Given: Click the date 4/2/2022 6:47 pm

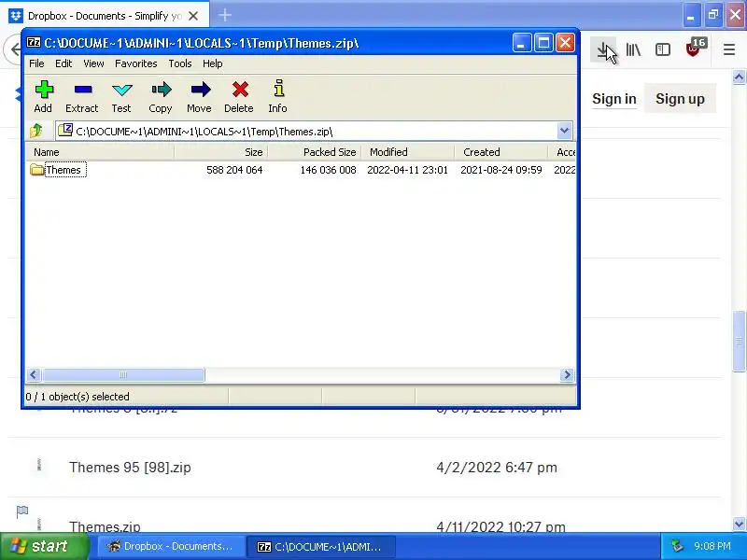Looking at the screenshot, I should (497, 468).
